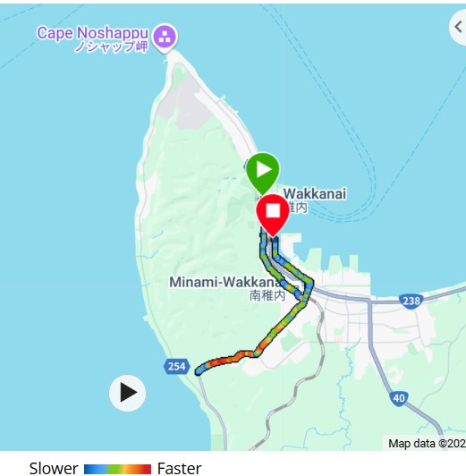Select the red activity stop marker
The width and height of the screenshot is (466, 476).
(273, 215)
